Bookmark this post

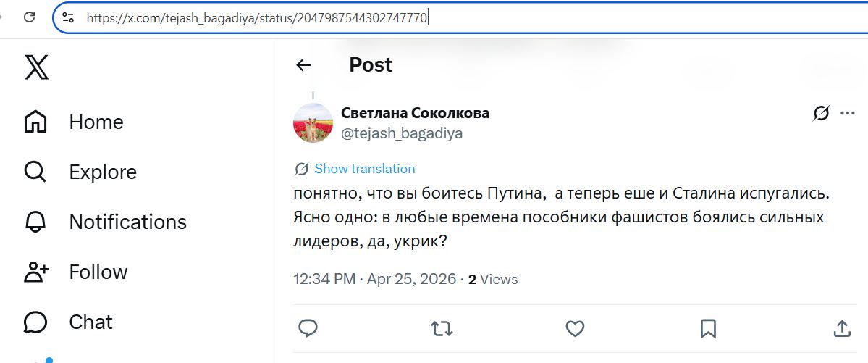click(708, 328)
